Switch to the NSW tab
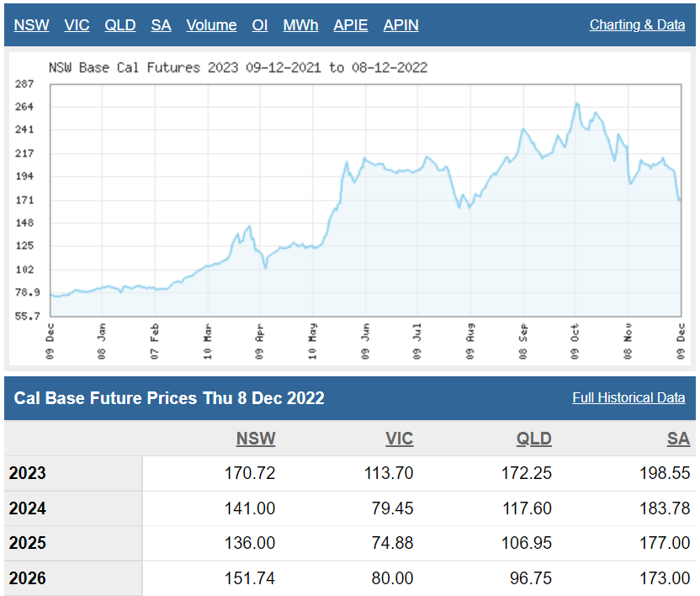This screenshot has height=596, width=700. (31, 25)
